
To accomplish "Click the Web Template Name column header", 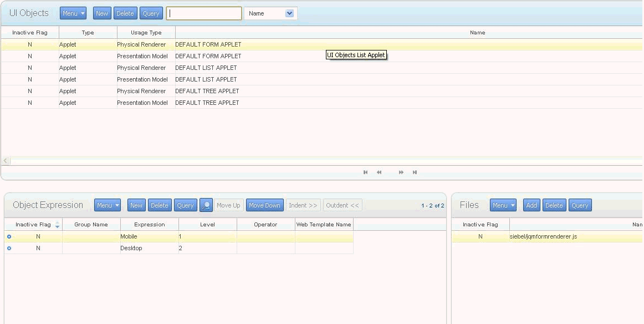I will [x=324, y=225].
